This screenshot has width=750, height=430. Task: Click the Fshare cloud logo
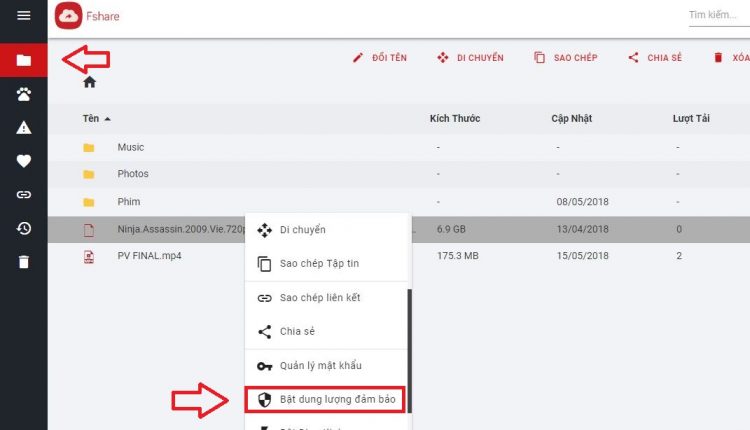coord(68,16)
